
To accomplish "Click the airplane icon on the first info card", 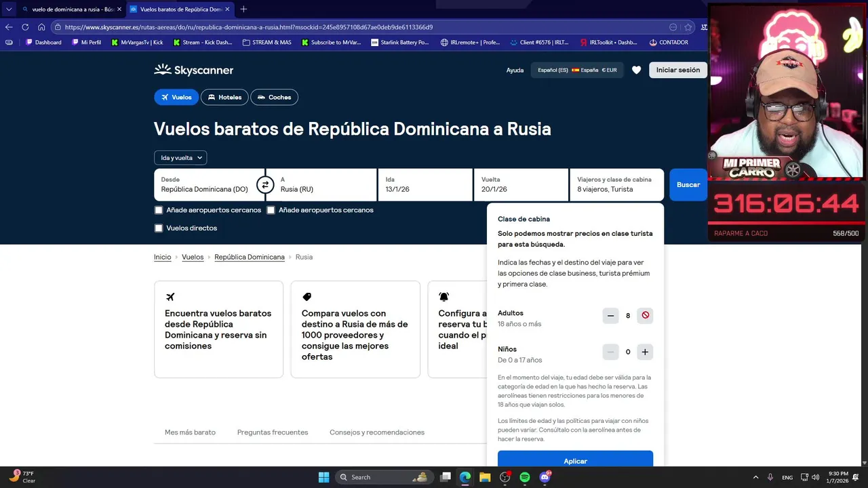I will tap(170, 297).
